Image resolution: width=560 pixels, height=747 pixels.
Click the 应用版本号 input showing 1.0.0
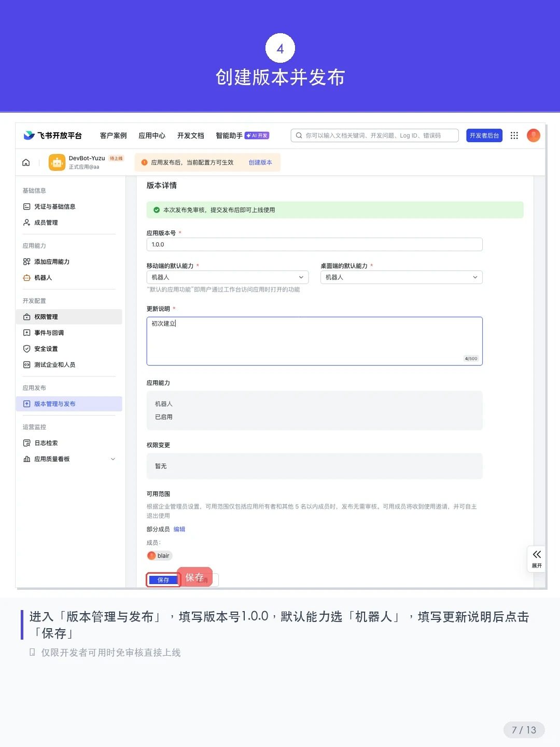click(x=314, y=244)
